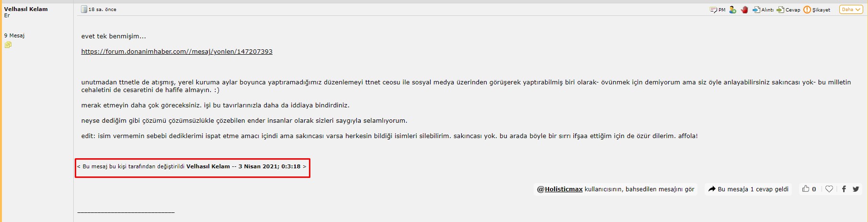Report the post via Şikayet
868x222 pixels.
coord(817,10)
